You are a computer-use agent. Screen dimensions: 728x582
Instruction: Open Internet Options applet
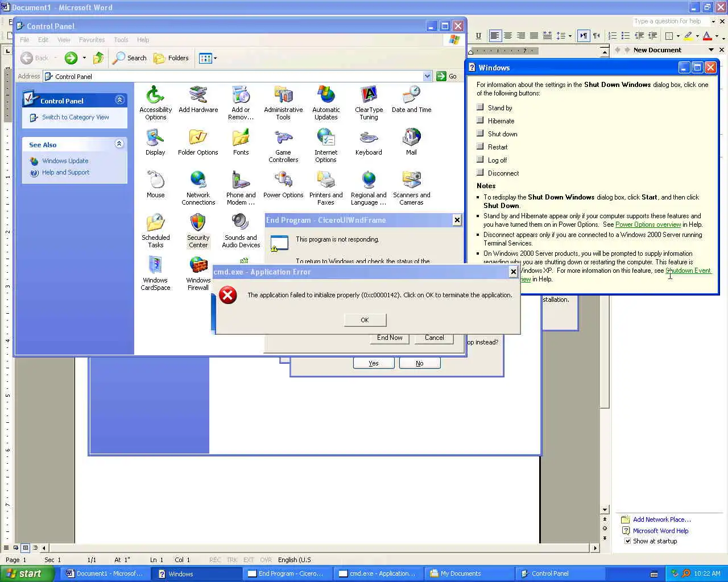326,145
